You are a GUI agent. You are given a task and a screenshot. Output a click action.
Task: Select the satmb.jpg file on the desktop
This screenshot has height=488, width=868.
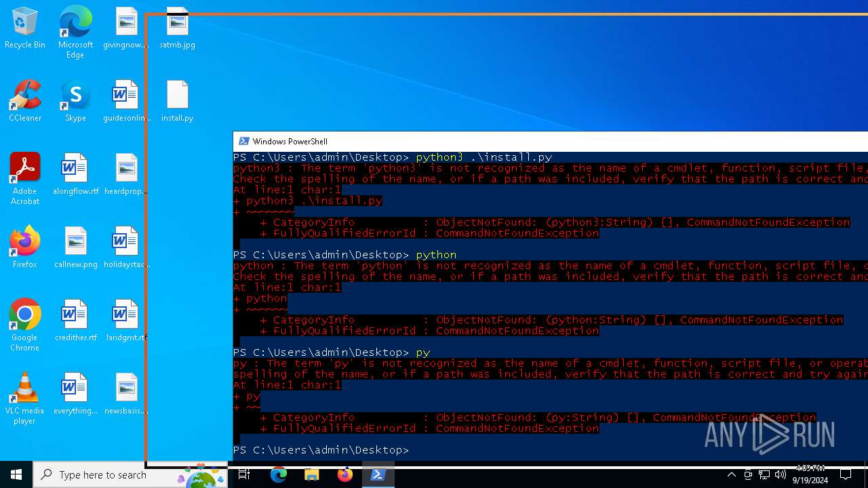[177, 28]
